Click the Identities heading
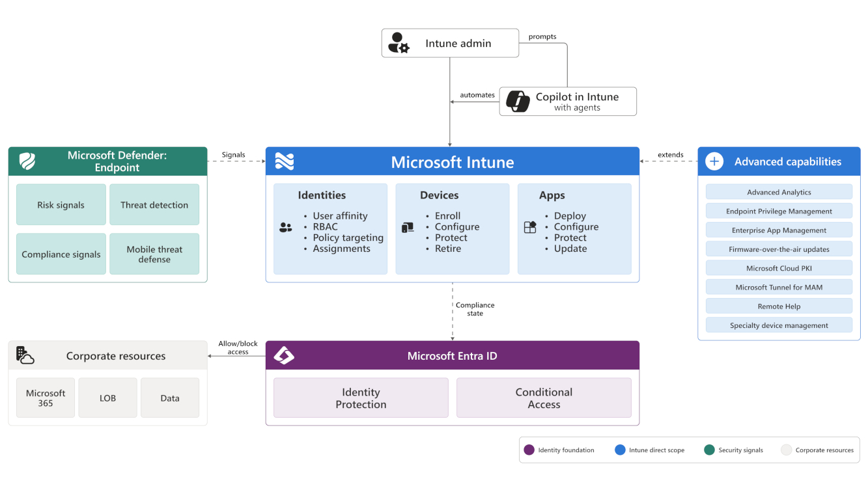The width and height of the screenshot is (868, 488). pyautogui.click(x=322, y=195)
